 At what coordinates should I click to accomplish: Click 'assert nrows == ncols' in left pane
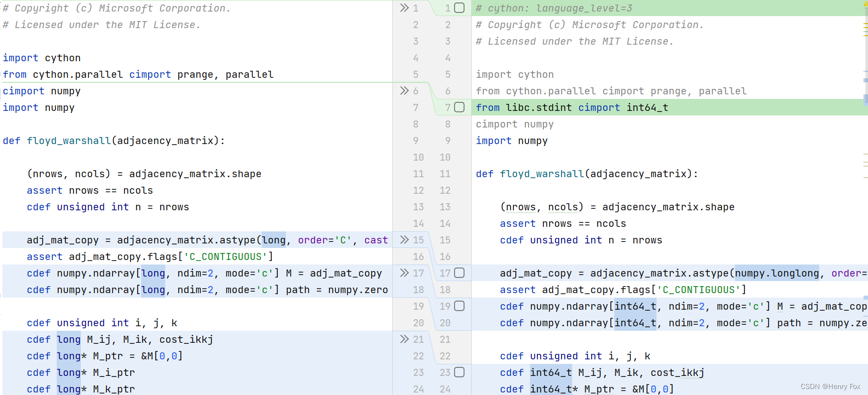click(90, 190)
